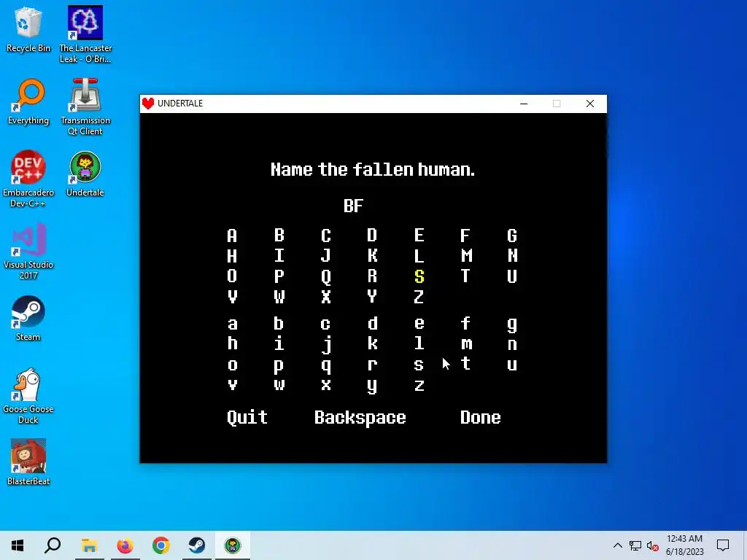Close the Undertale window
This screenshot has height=560, width=747.
click(589, 104)
